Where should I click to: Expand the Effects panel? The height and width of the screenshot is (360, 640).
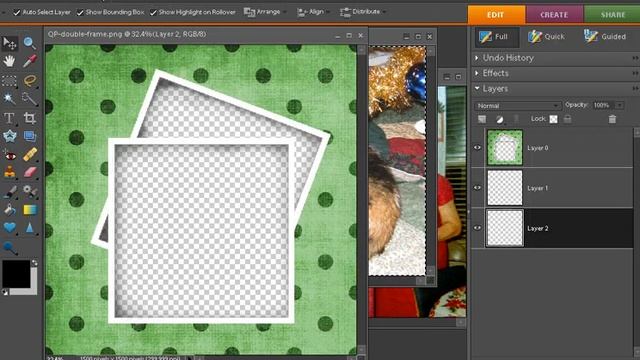(x=477, y=73)
